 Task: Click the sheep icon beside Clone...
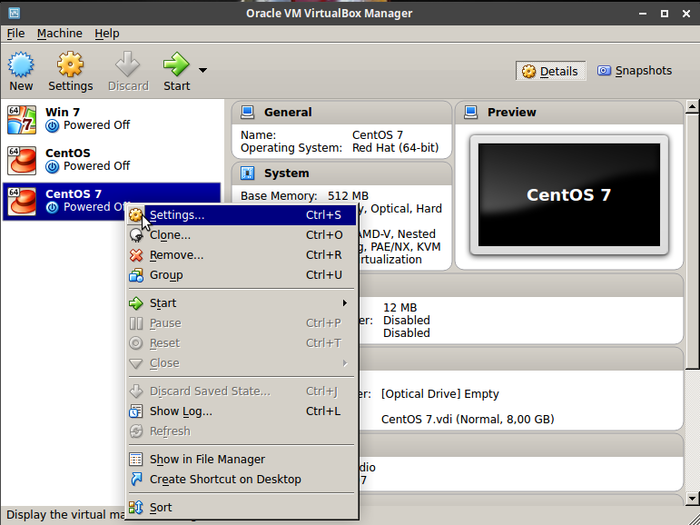pos(136,235)
